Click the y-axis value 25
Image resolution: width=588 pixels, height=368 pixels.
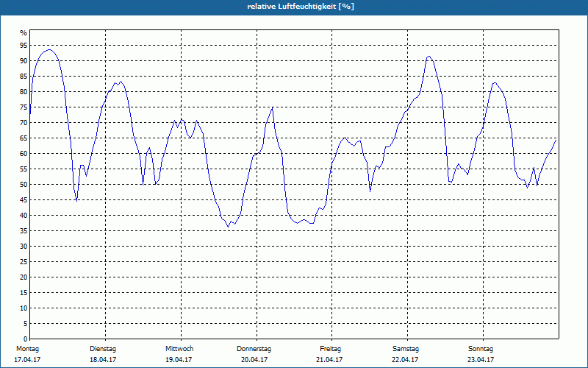[24, 262]
